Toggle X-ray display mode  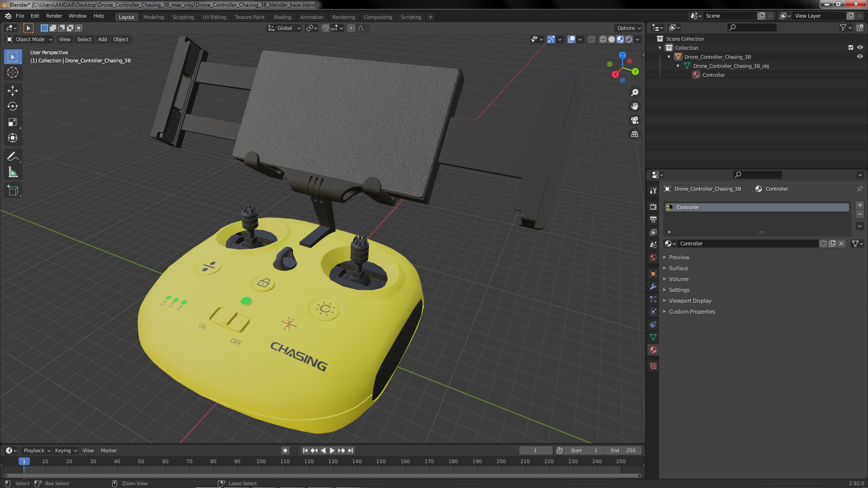click(x=591, y=39)
